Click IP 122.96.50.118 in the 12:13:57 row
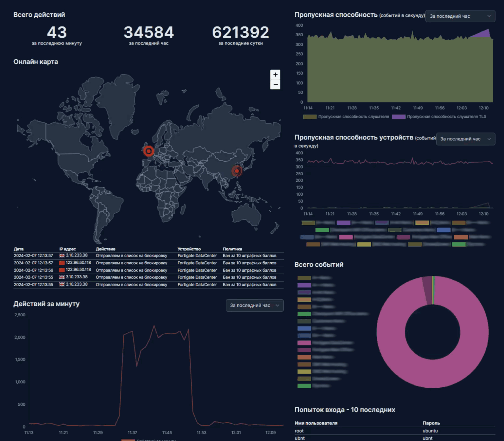Viewport: 504px width, 441px height. [x=78, y=263]
